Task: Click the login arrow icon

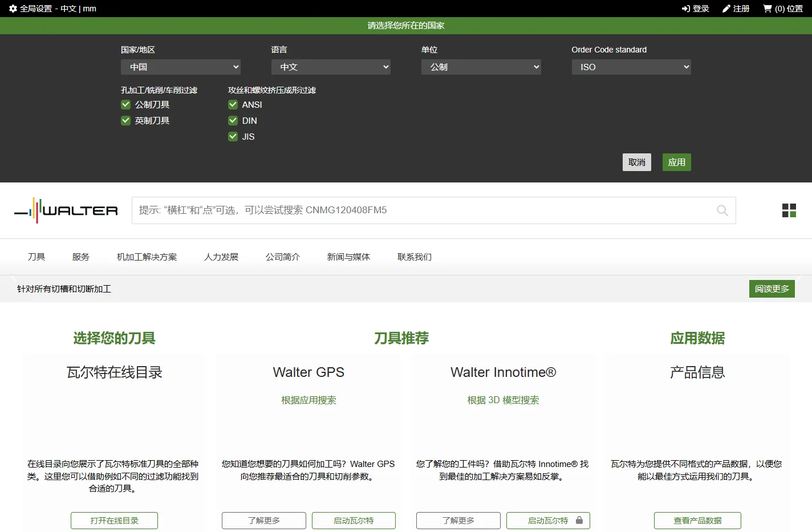Action: click(685, 9)
